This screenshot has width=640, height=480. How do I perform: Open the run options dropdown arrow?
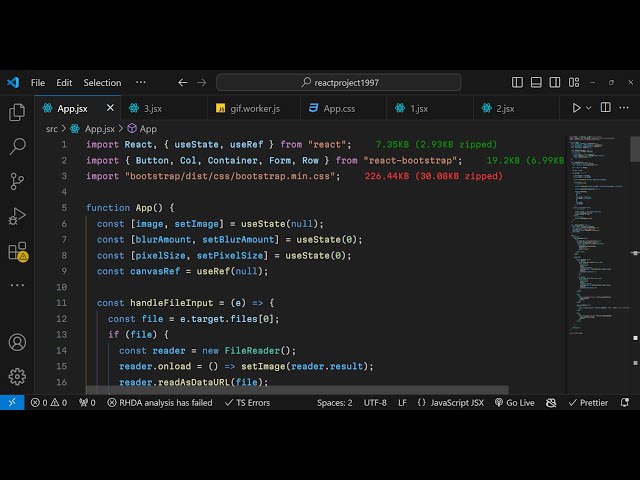589,108
